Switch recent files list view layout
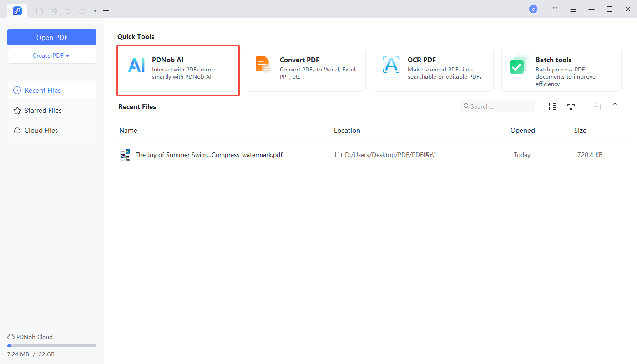Viewport: 637px width, 364px height. pyautogui.click(x=552, y=106)
